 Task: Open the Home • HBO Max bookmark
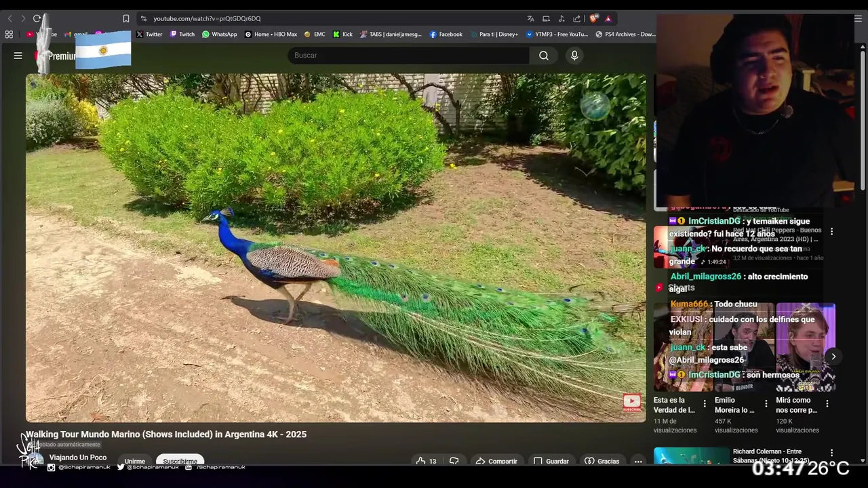pyautogui.click(x=271, y=34)
